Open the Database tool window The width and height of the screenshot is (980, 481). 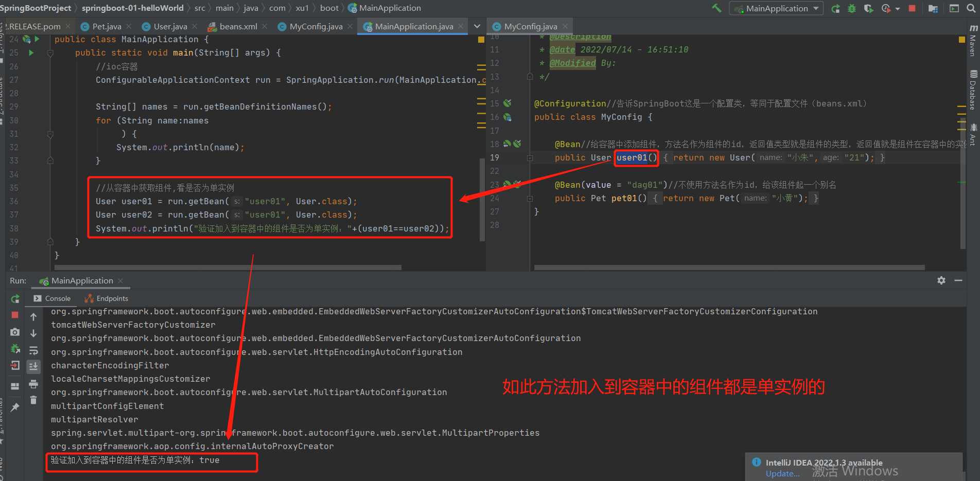(973, 90)
